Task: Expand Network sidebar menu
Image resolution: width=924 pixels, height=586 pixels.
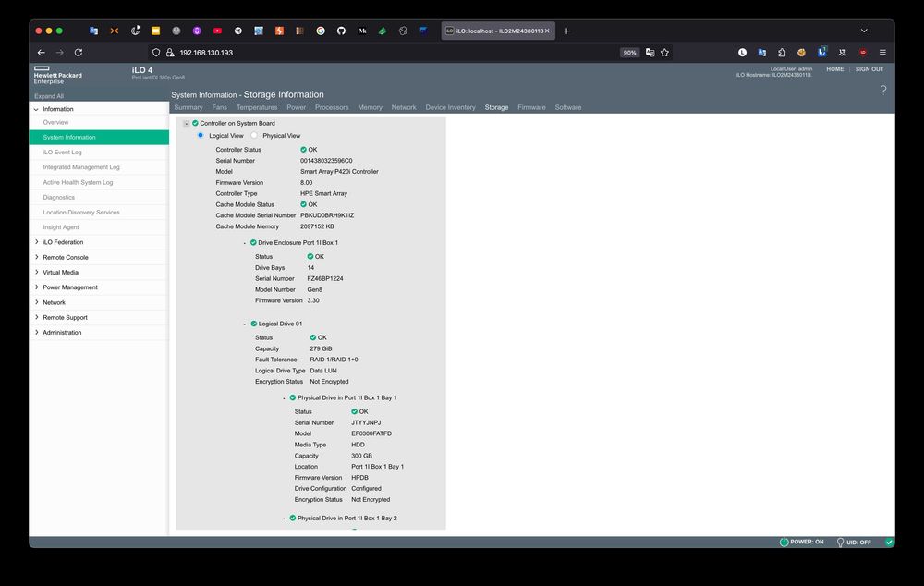Action: click(x=37, y=302)
